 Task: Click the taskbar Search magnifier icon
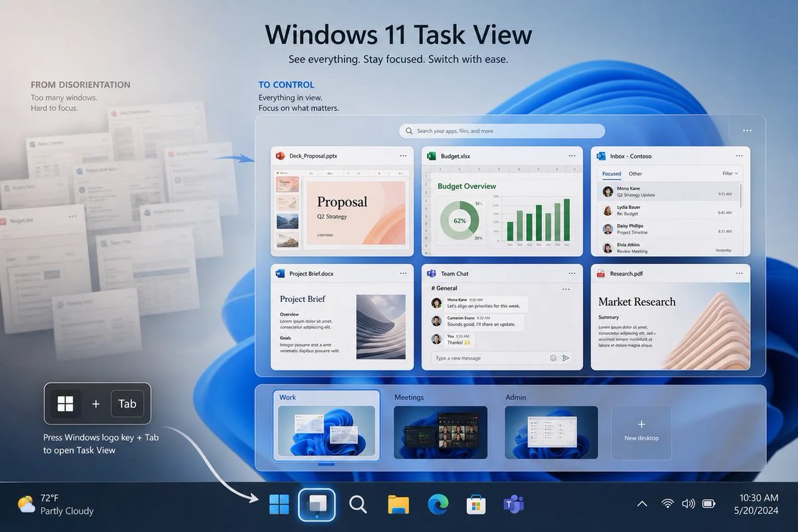(358, 505)
